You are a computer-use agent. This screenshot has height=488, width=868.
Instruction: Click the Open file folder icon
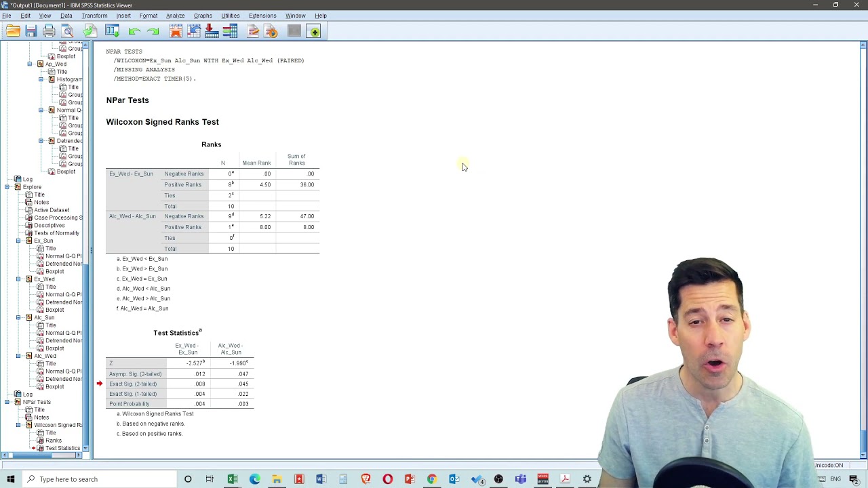coord(13,31)
